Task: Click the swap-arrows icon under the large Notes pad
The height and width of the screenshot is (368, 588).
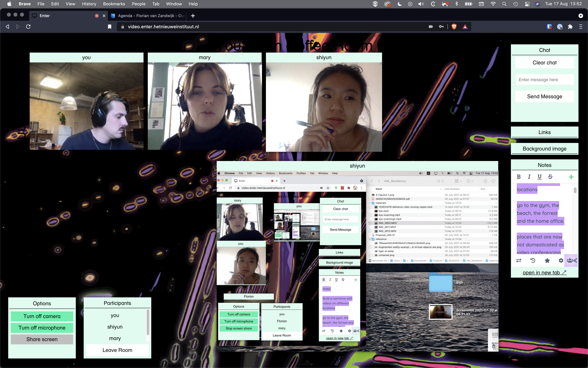Action: (x=519, y=260)
